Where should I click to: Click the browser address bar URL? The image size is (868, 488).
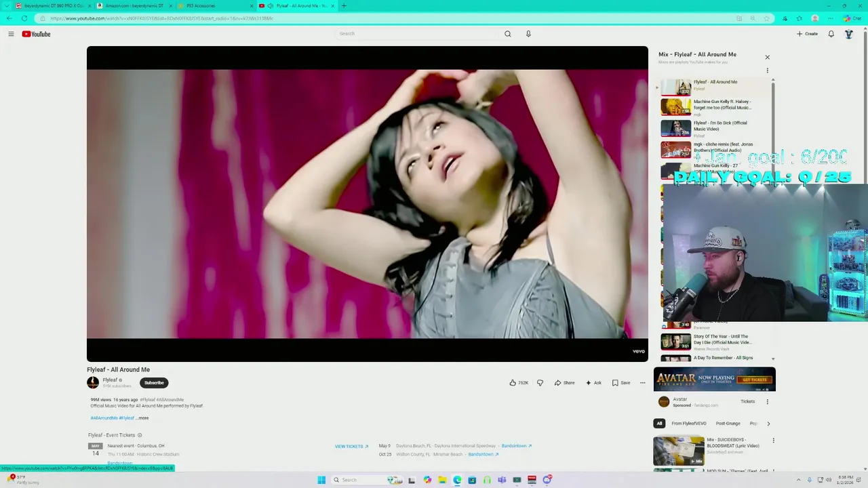click(x=161, y=19)
